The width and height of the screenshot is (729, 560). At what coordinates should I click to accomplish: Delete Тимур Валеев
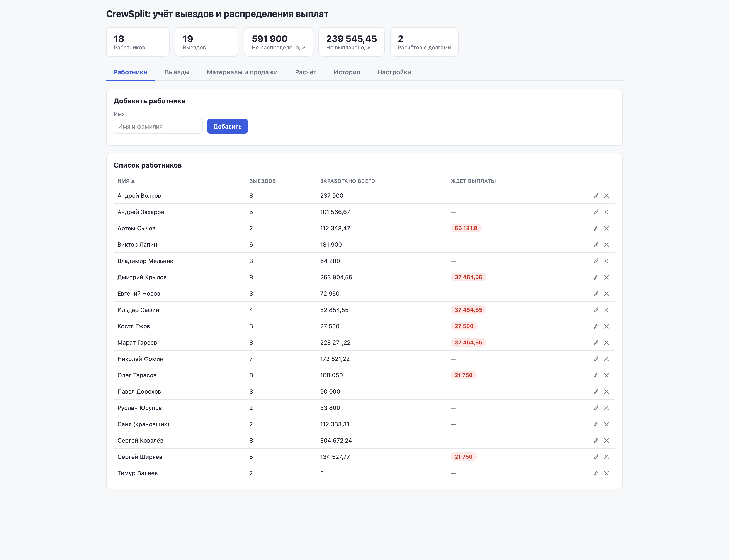(x=606, y=473)
